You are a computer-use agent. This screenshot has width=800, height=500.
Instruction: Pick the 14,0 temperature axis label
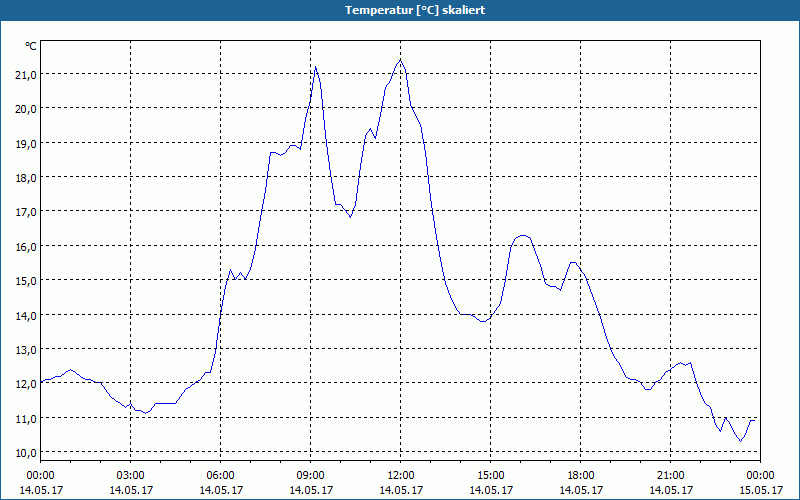click(x=27, y=316)
